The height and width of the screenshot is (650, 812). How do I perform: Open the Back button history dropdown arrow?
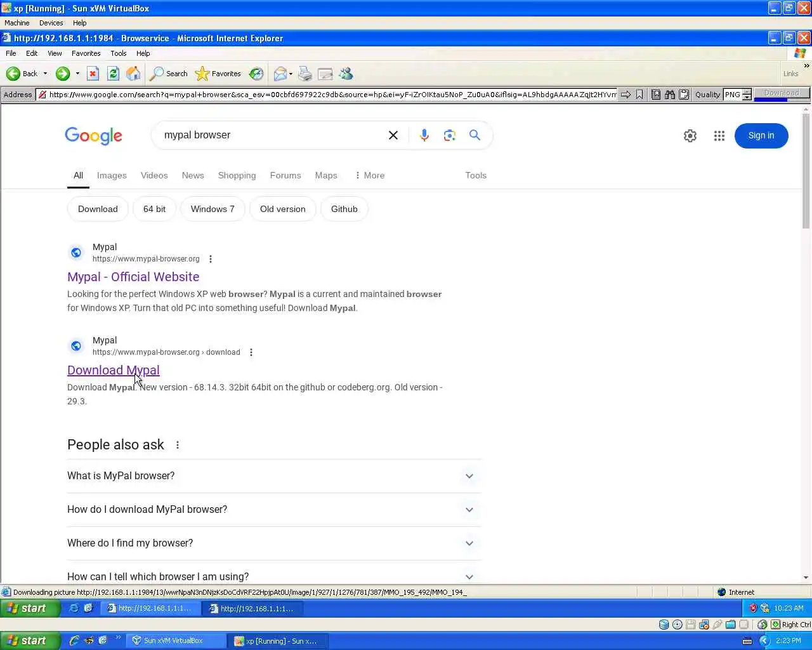point(45,74)
